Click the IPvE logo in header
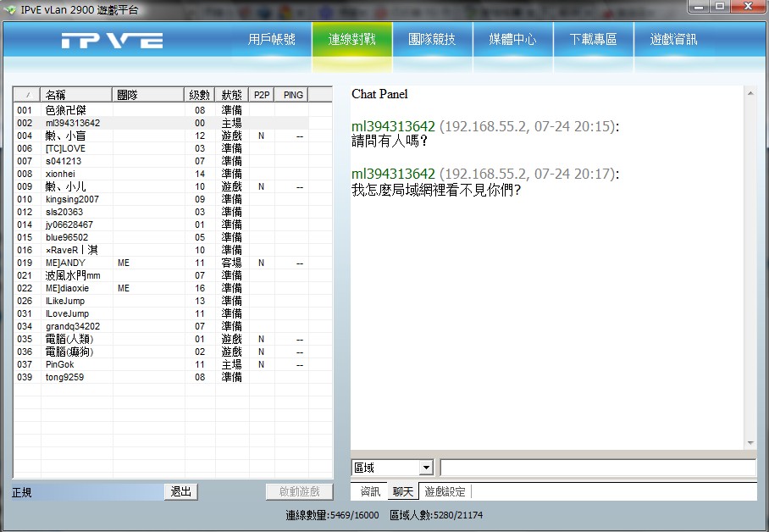769x532 pixels. 113,40
